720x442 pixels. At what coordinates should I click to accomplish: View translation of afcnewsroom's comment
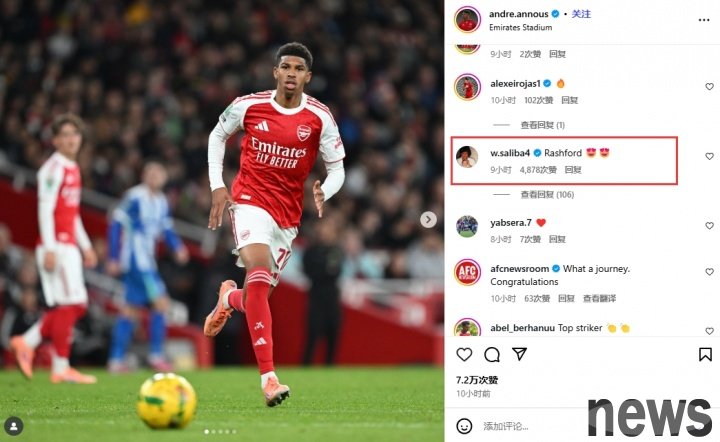(x=599, y=298)
